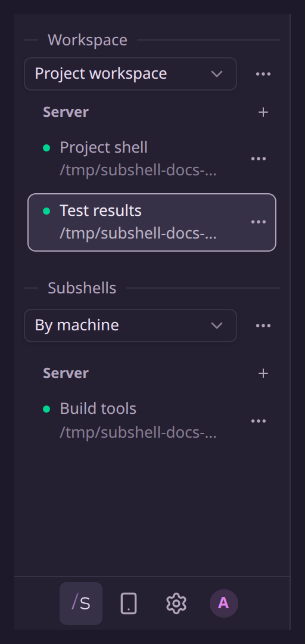Select the Project shell entry
Viewport: 305px width, 644px height.
(152, 159)
